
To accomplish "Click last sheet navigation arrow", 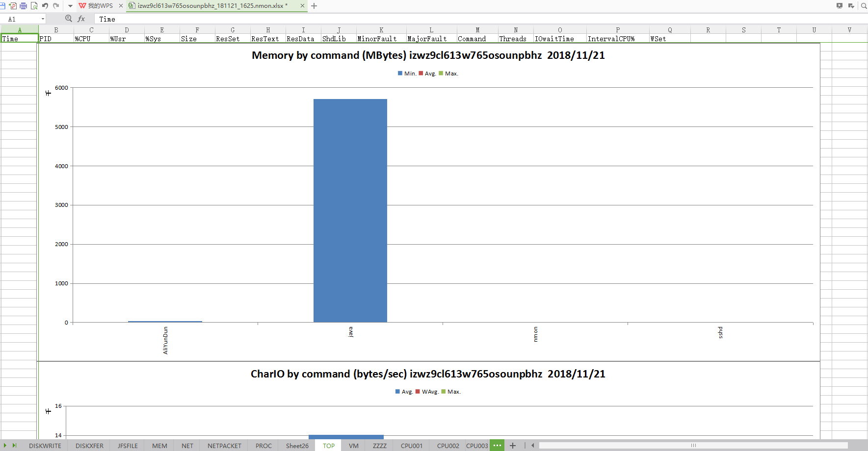I will pyautogui.click(x=15, y=446).
